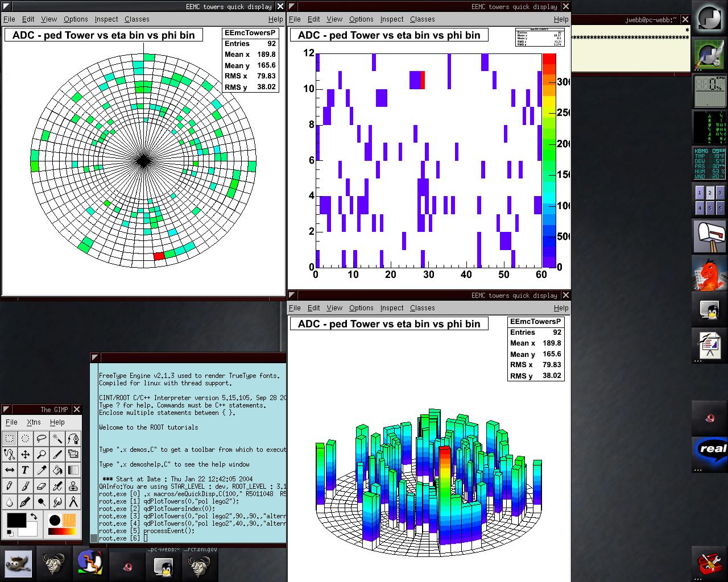Switch to workspace 6 in the pager
The height and width of the screenshot is (582, 728).
tap(720, 209)
